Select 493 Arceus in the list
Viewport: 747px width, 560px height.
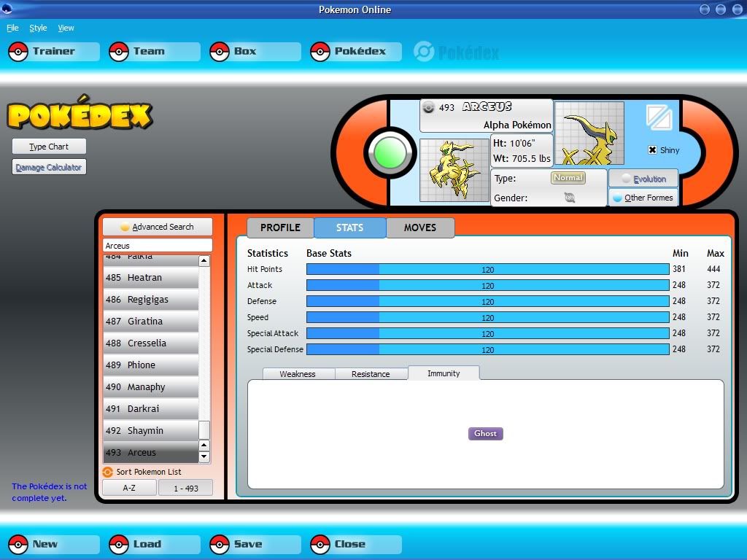click(150, 452)
